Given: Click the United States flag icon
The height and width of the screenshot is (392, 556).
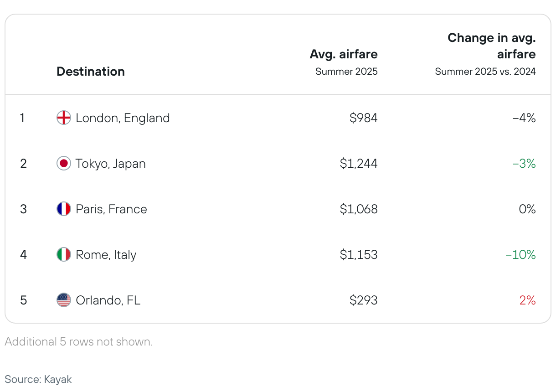Looking at the screenshot, I should [x=64, y=300].
